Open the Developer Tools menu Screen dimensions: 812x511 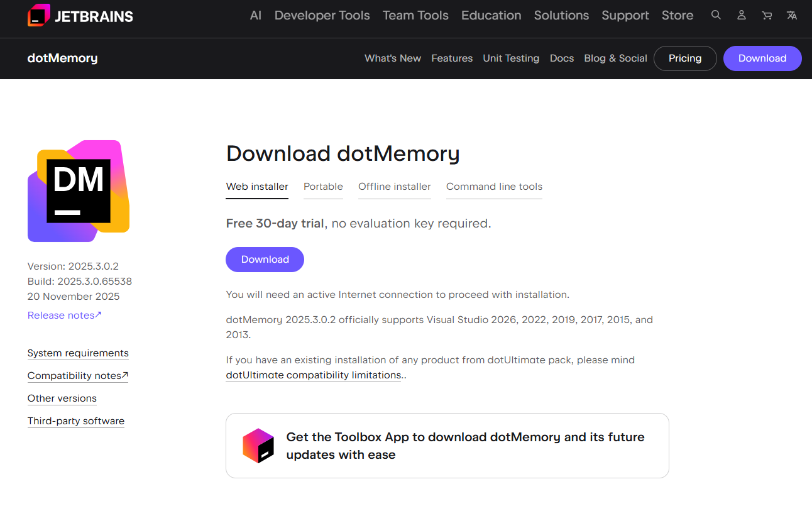click(322, 15)
